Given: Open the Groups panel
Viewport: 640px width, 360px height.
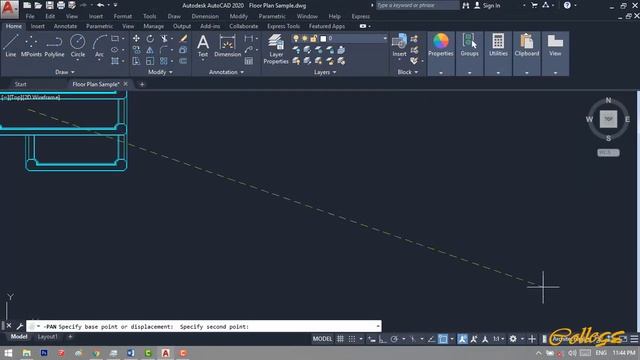Looking at the screenshot, I should [x=469, y=45].
